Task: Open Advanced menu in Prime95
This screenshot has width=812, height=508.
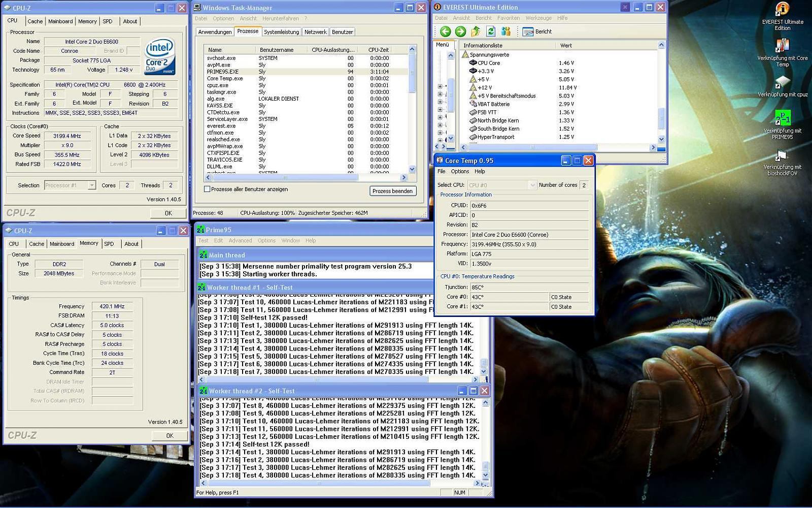Action: (x=240, y=240)
